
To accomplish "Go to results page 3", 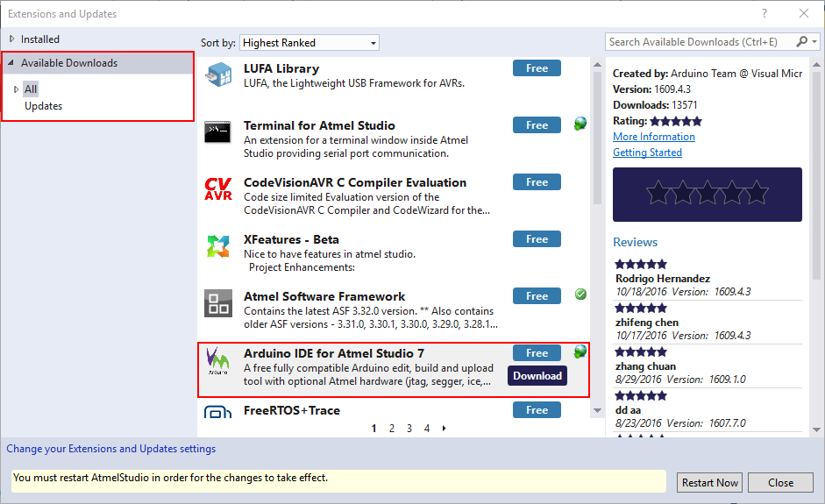I will (409, 429).
